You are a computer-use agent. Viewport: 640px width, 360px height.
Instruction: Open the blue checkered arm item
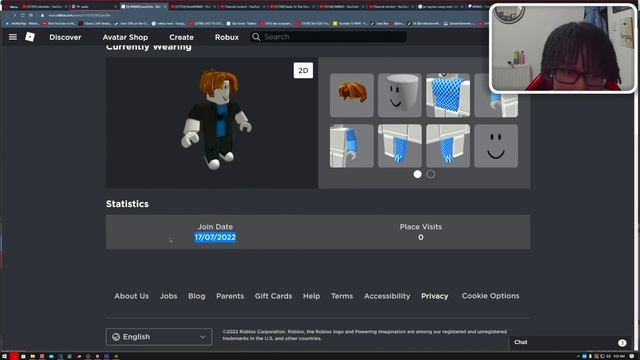(x=352, y=146)
